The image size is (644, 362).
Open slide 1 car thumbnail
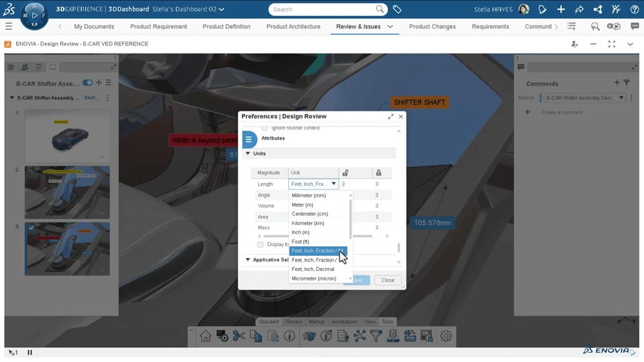tap(67, 136)
